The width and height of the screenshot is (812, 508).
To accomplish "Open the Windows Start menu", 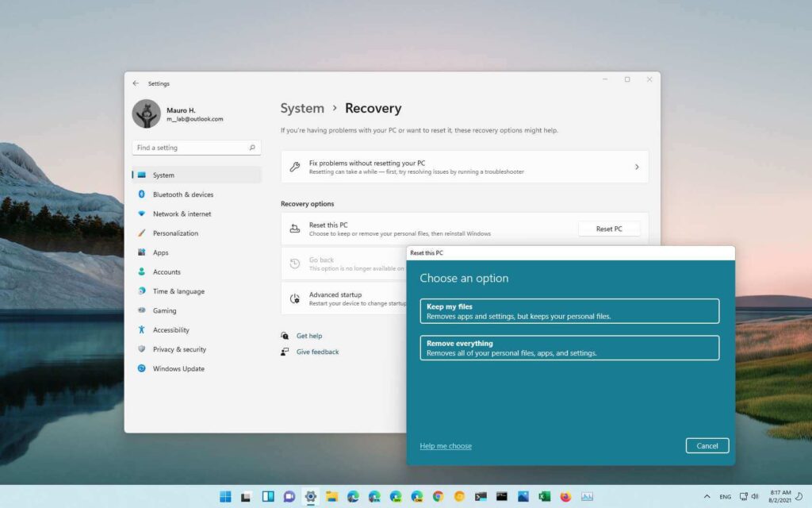I will pos(225,497).
